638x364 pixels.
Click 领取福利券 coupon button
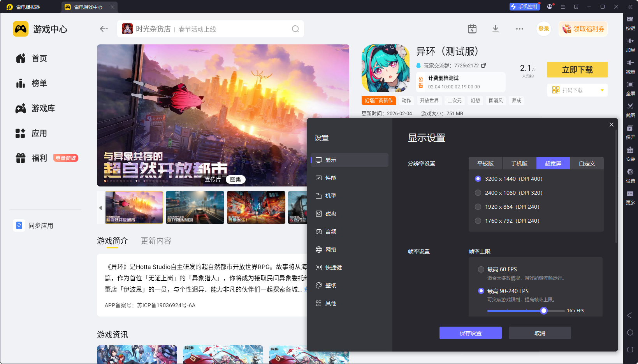click(583, 29)
